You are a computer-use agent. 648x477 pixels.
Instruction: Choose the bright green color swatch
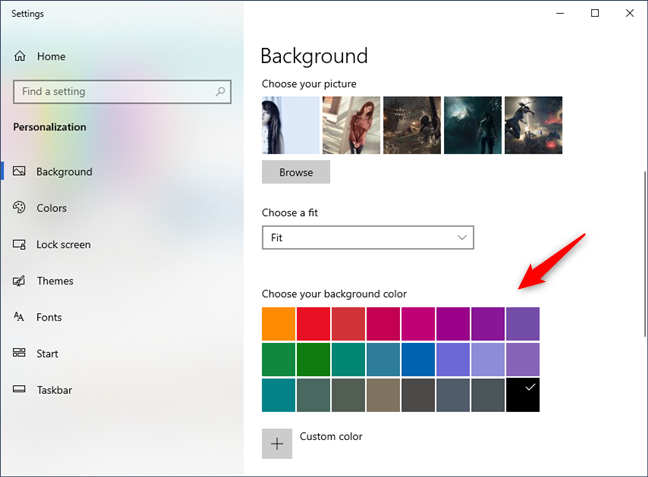314,359
